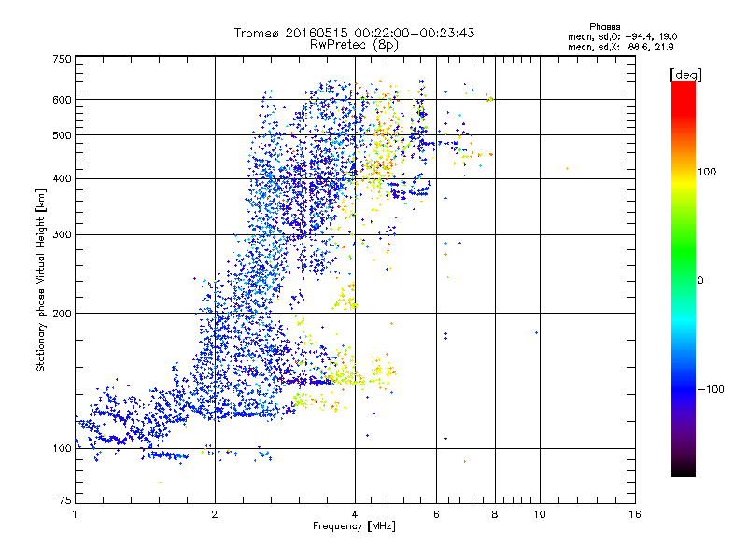Click the '0' label on the color bar
747x560 pixels.
[x=700, y=281]
